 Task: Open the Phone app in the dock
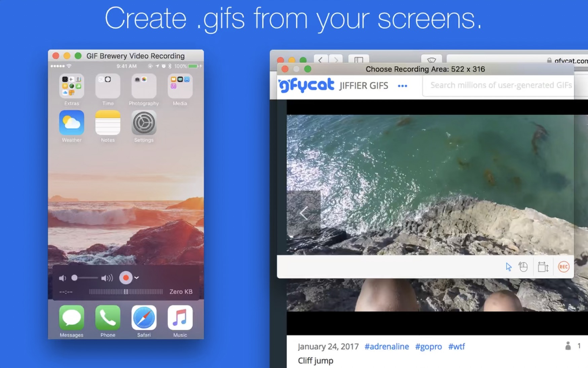point(108,318)
